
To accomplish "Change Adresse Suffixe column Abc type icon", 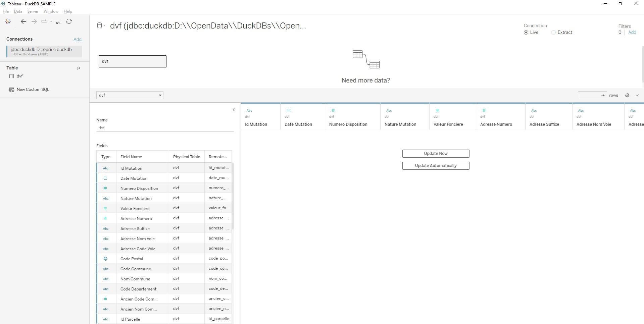I will coord(534,110).
